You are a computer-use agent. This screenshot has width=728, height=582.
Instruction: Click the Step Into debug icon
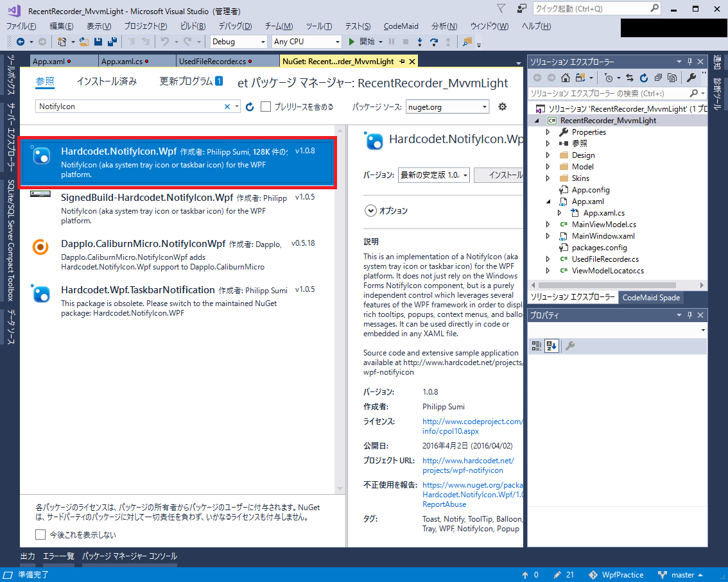point(420,42)
